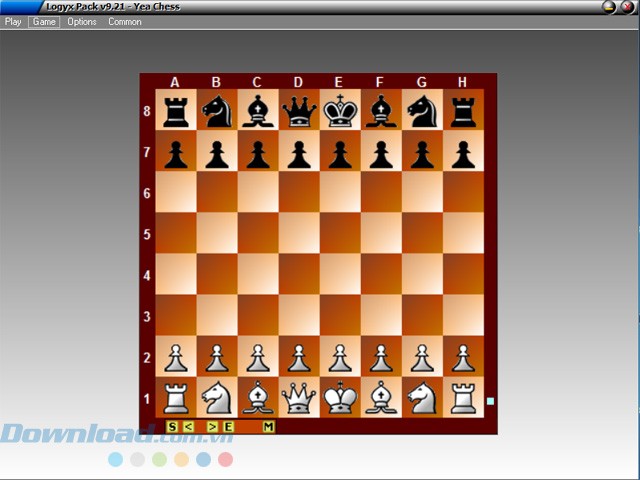
Task: Select the white king on E1
Action: (x=340, y=397)
